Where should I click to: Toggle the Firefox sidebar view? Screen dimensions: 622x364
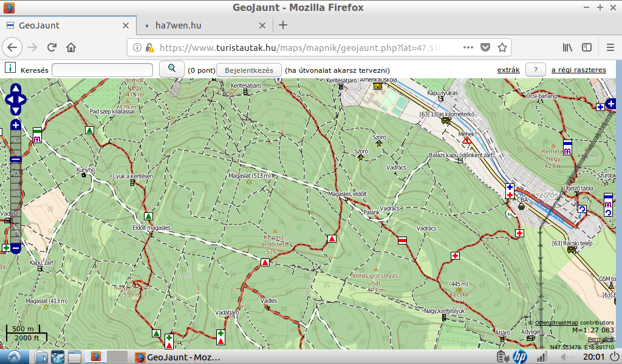(x=587, y=47)
